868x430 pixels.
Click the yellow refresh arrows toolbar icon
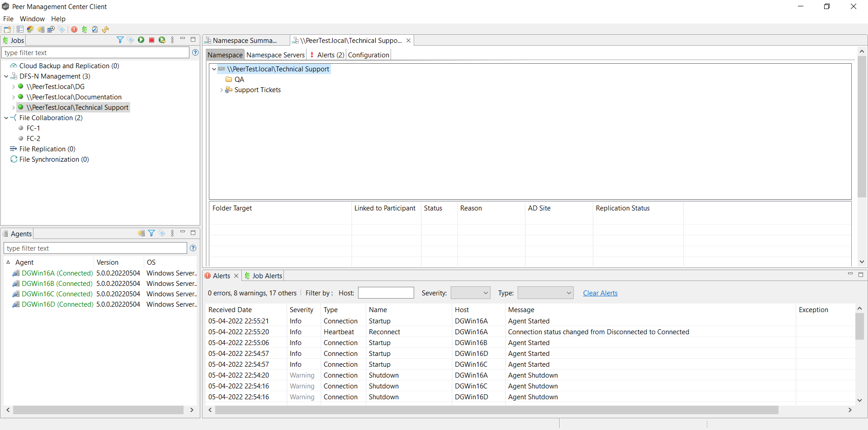pyautogui.click(x=105, y=29)
